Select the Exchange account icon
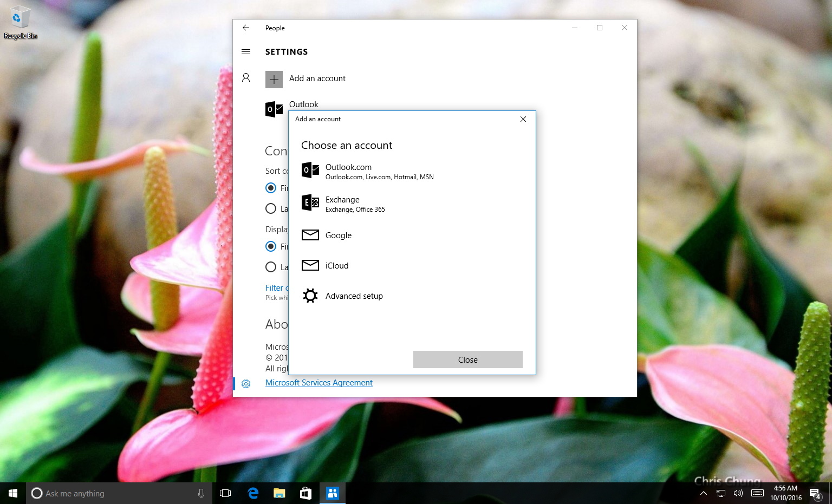This screenshot has height=504, width=832. (310, 203)
